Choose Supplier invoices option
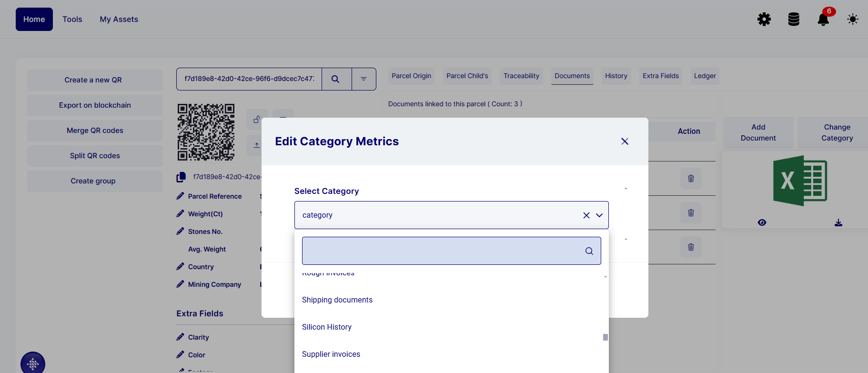 click(331, 354)
